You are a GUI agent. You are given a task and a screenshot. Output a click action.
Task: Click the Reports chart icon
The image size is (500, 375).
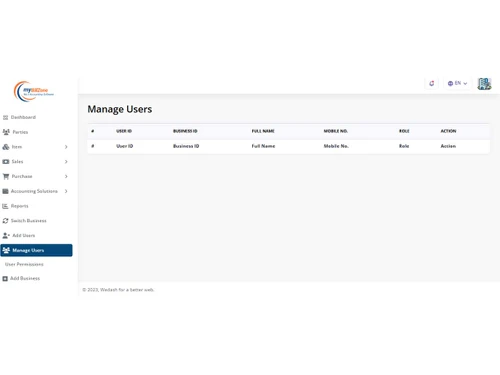5,206
